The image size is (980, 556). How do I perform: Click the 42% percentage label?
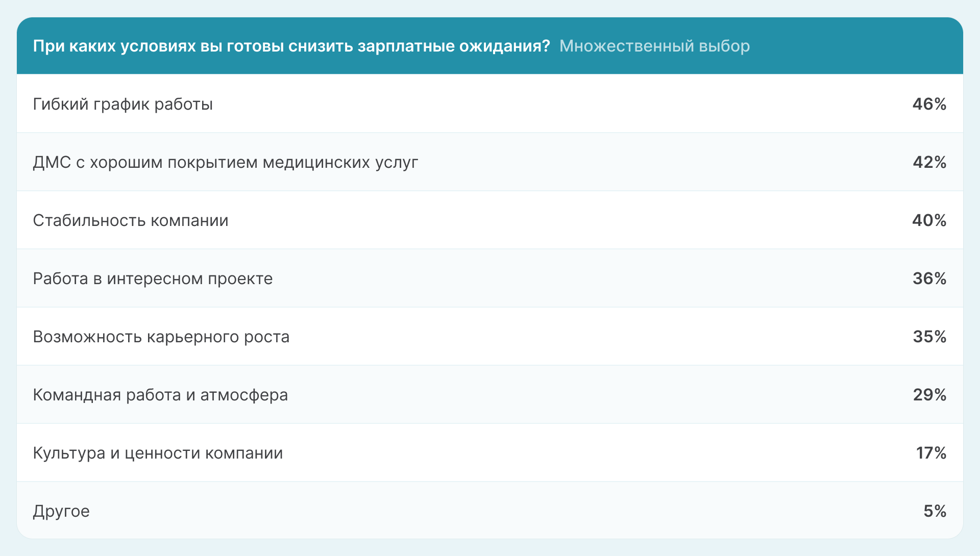coord(929,162)
